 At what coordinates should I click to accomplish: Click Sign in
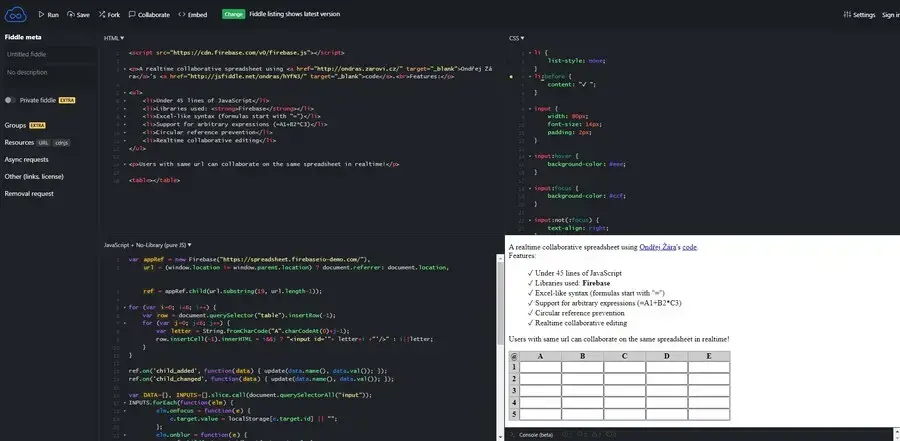(891, 15)
